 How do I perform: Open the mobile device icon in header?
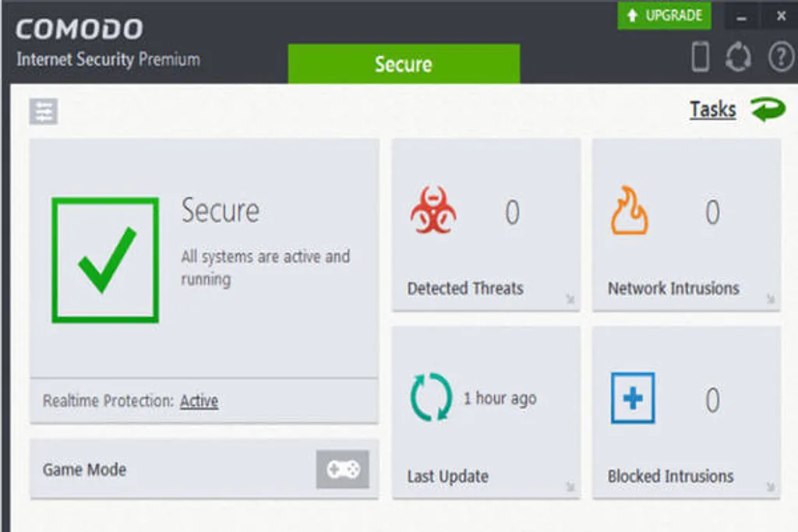point(701,56)
